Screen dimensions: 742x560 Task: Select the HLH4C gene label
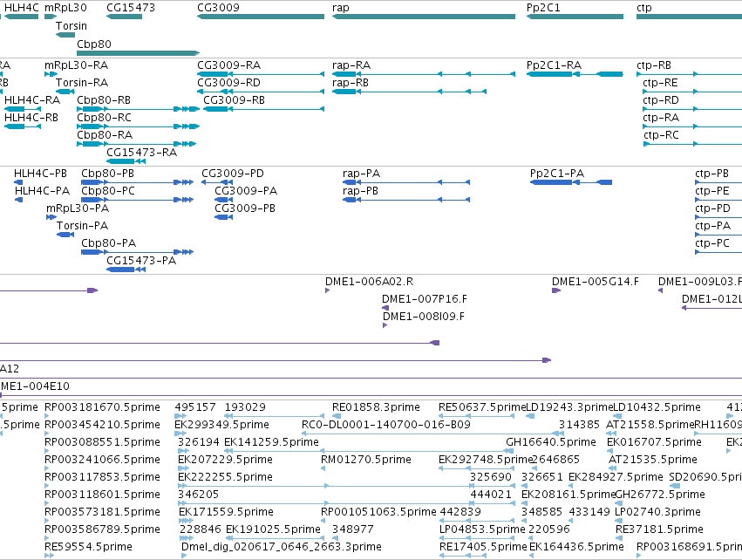pyautogui.click(x=21, y=8)
